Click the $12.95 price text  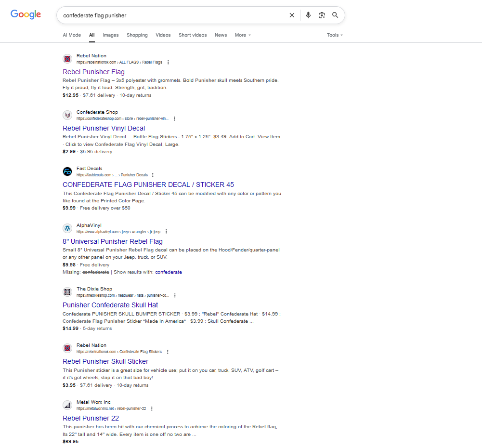pos(70,95)
